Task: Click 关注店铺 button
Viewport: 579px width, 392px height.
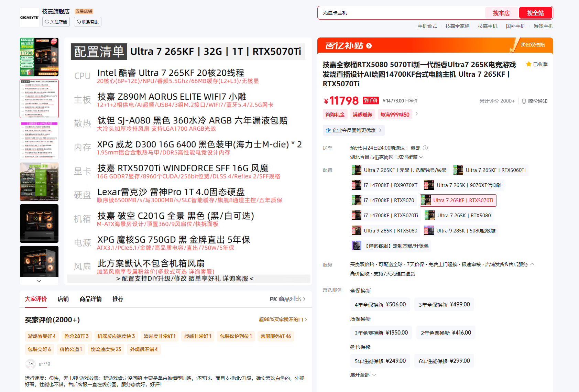Action: (56, 22)
